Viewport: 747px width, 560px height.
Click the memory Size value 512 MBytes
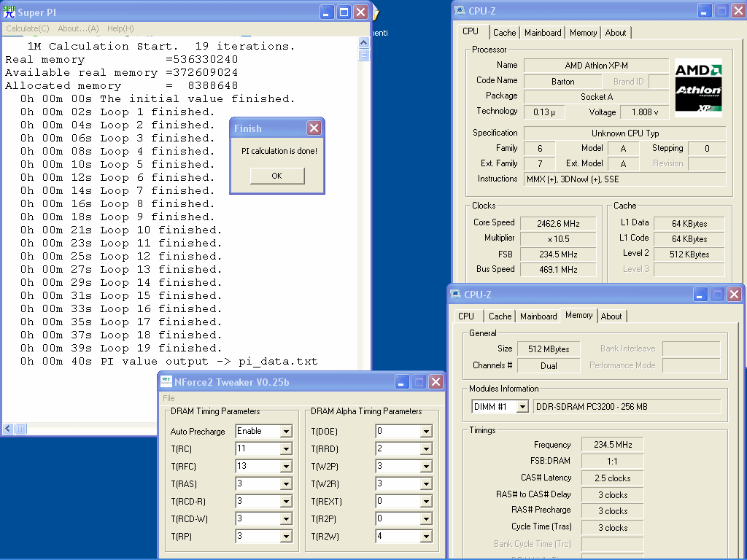click(x=549, y=349)
